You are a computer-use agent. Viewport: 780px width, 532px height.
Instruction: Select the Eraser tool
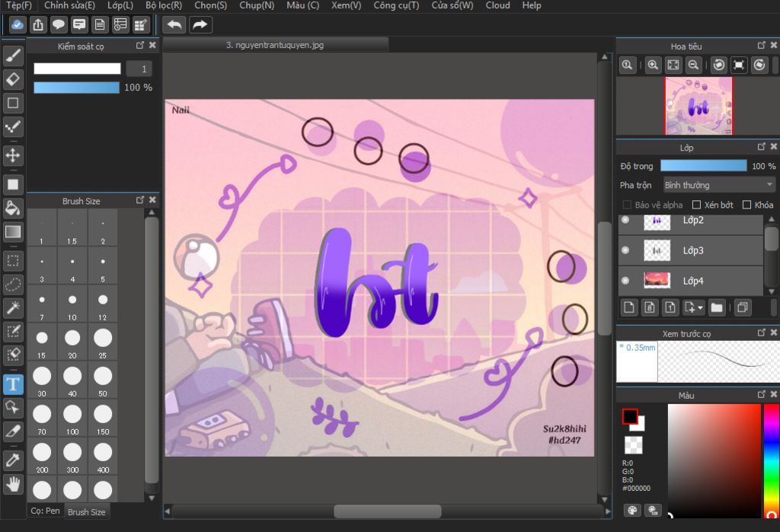pos(13,79)
